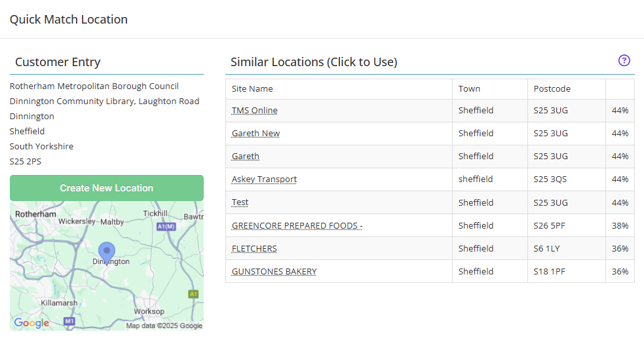Click 44% score in Test row

tap(620, 203)
